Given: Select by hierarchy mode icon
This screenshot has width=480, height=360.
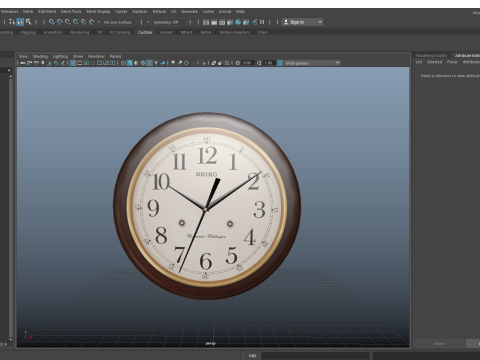Looking at the screenshot, I should point(12,22).
